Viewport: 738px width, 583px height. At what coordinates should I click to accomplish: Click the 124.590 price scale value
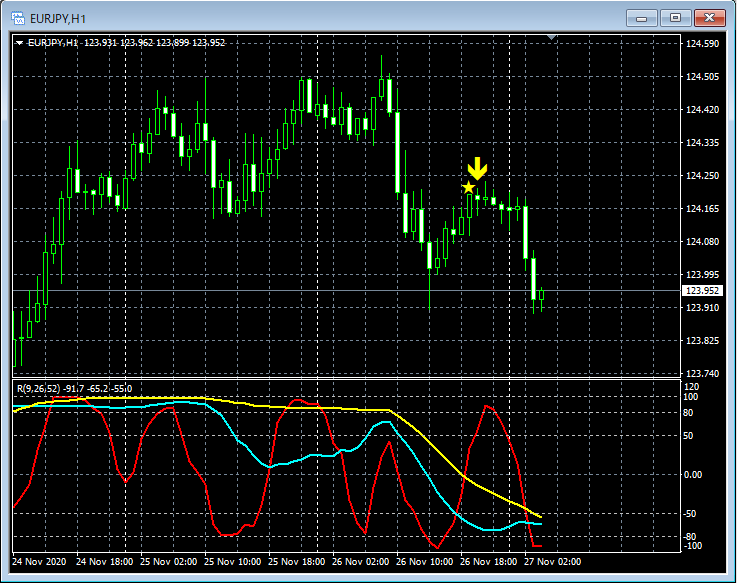pos(702,44)
